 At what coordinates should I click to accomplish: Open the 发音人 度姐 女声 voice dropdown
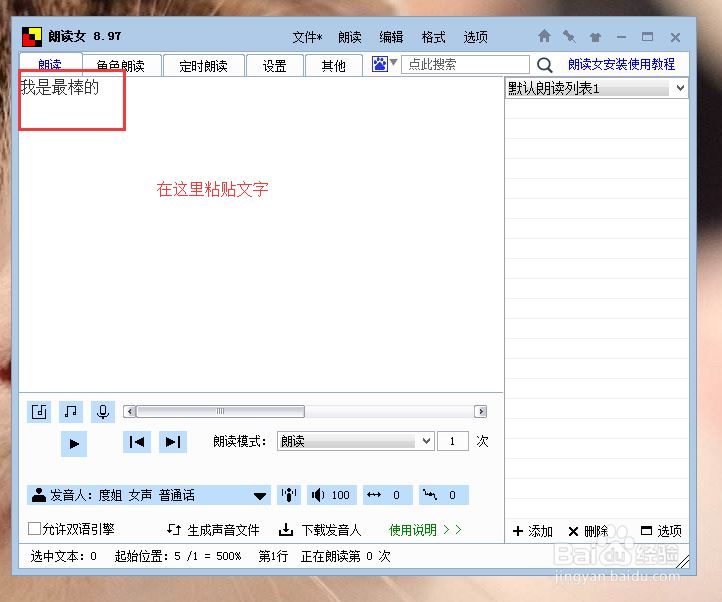[149, 495]
